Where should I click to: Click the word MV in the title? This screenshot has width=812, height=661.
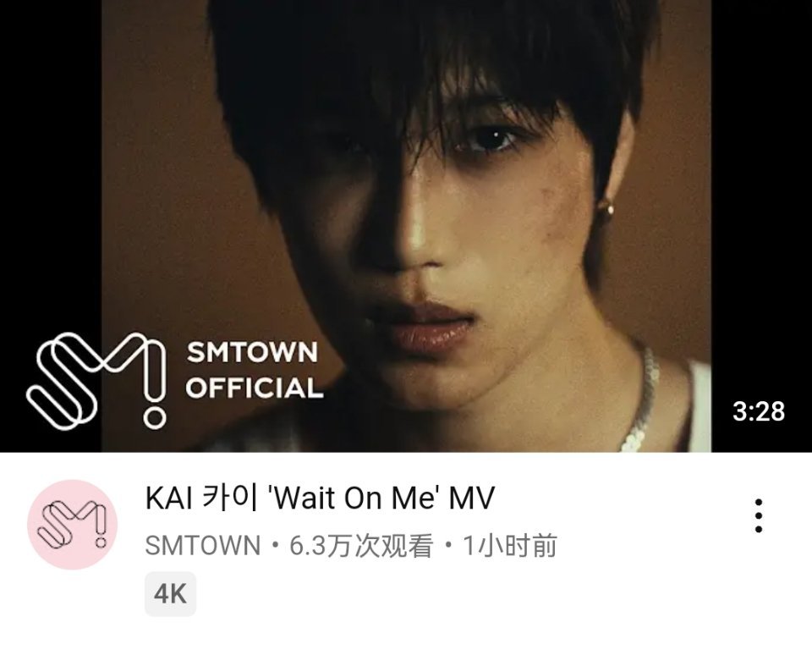click(x=472, y=498)
